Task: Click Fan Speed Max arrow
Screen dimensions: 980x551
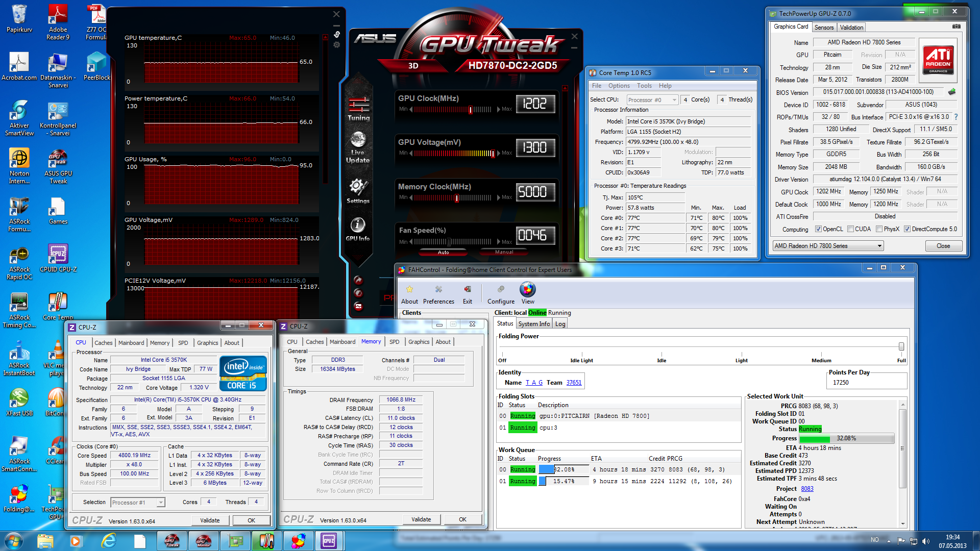Action: [x=499, y=242]
